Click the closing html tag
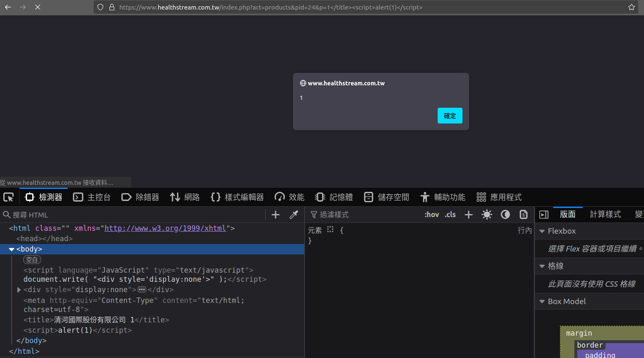Image resolution: width=644 pixels, height=358 pixels. coord(24,351)
